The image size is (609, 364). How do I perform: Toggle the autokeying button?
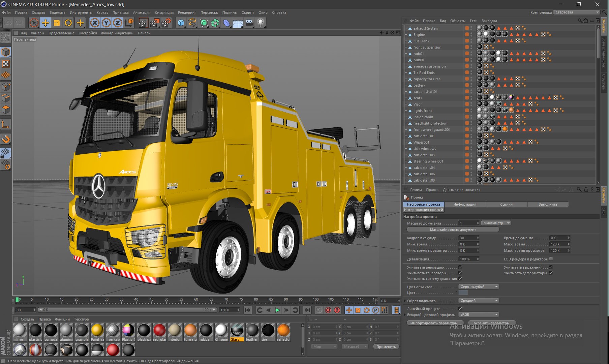pos(328,310)
